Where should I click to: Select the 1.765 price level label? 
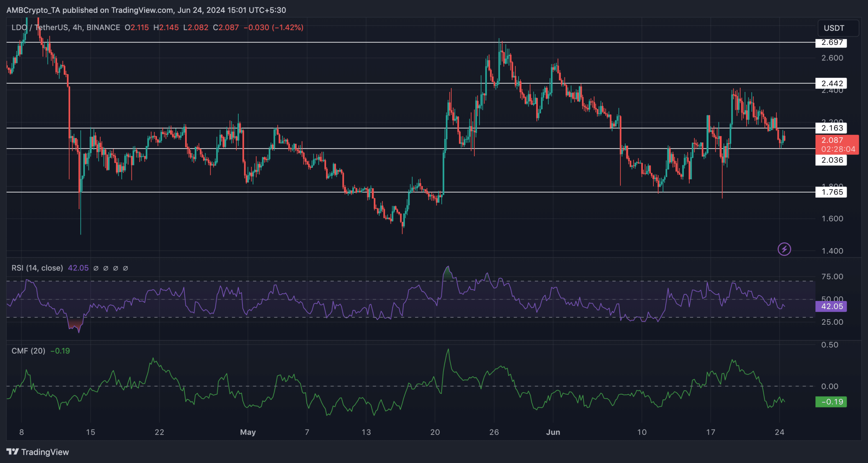[831, 192]
